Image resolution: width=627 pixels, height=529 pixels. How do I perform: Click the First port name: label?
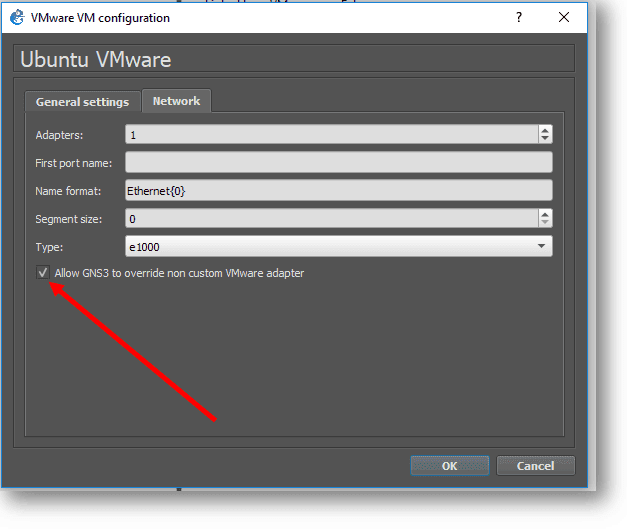pos(74,163)
